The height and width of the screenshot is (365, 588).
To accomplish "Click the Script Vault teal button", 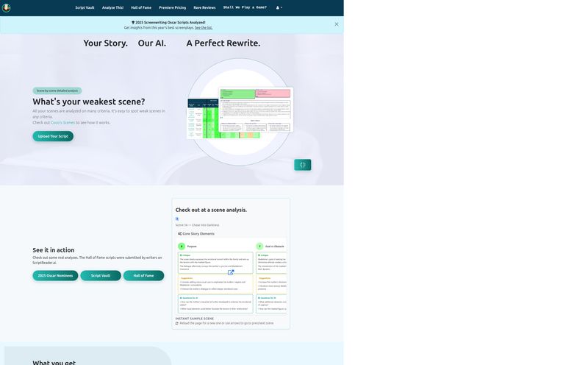I will (101, 276).
